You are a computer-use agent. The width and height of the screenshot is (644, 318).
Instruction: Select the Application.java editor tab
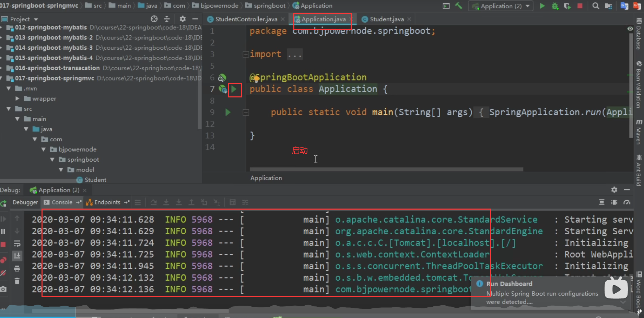tap(323, 19)
